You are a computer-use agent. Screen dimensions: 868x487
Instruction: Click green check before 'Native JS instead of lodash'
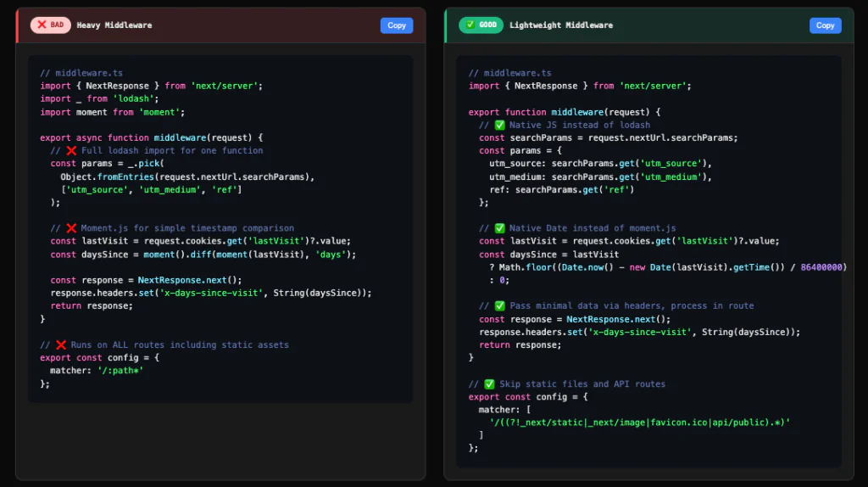point(499,126)
